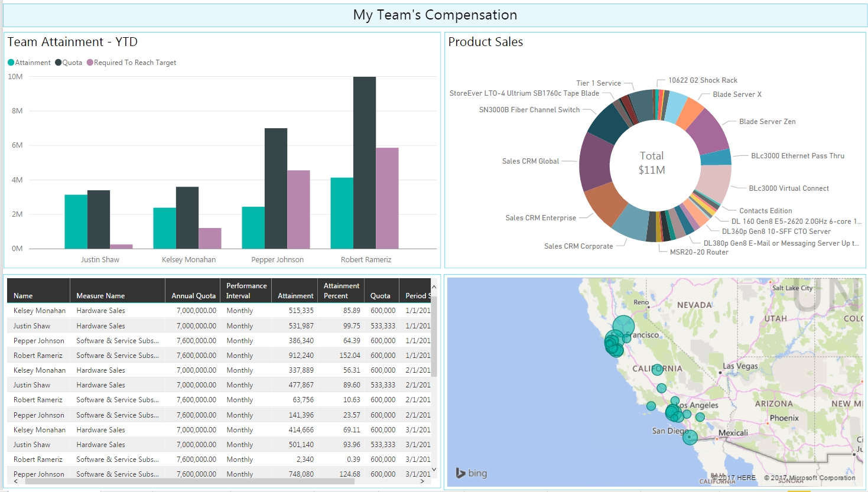Click the San Diego map bubble
Screen dimensions: 868x492
690,438
